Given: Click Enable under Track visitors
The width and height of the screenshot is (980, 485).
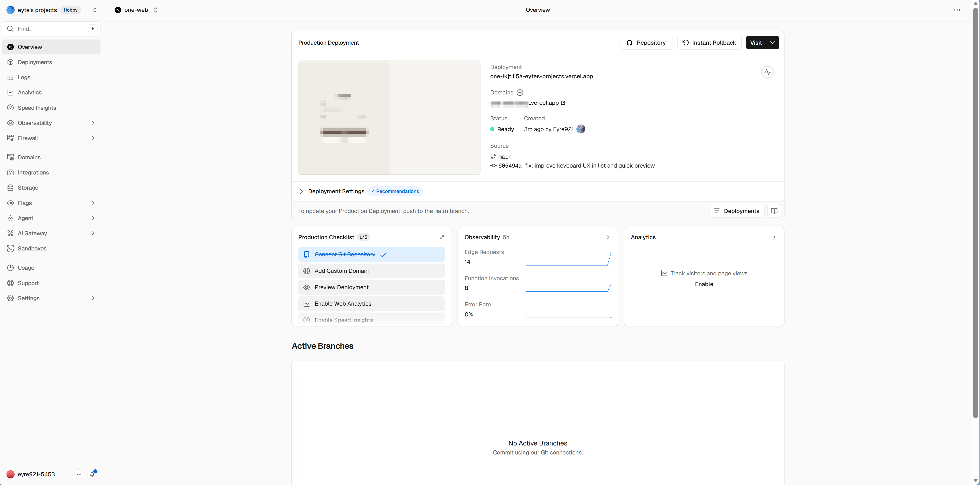Looking at the screenshot, I should click(x=704, y=284).
